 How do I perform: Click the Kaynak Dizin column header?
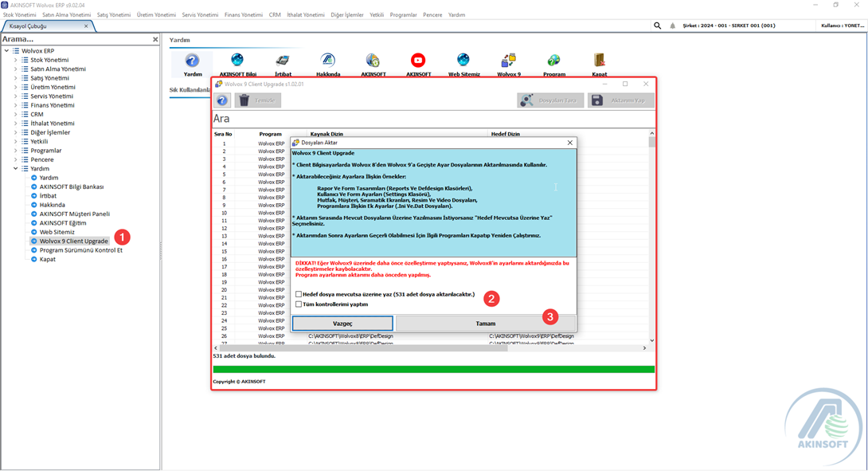(x=326, y=134)
